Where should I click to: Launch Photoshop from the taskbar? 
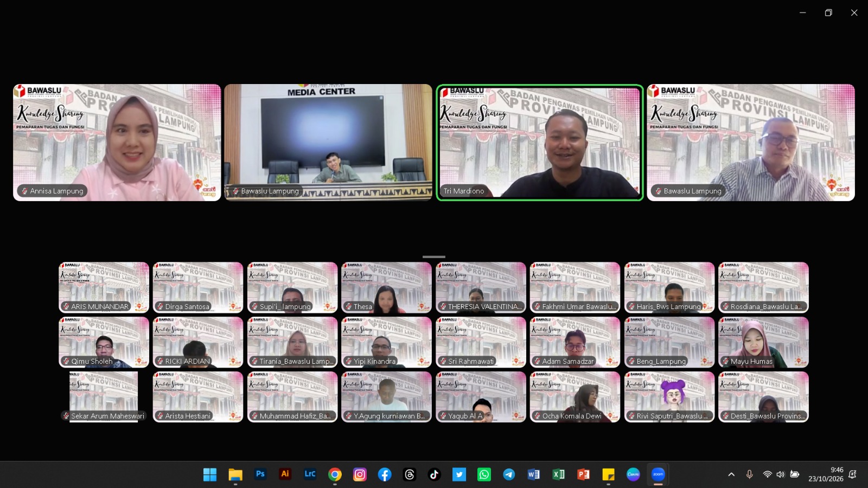tap(260, 474)
